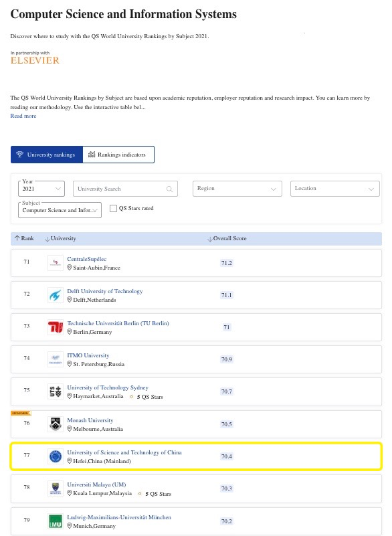Viewport: 392px width, 536px height.
Task: Click rank number 75
Action: (27, 390)
